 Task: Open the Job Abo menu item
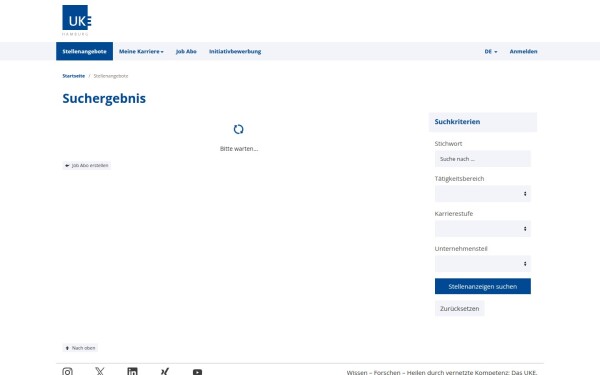coord(186,51)
